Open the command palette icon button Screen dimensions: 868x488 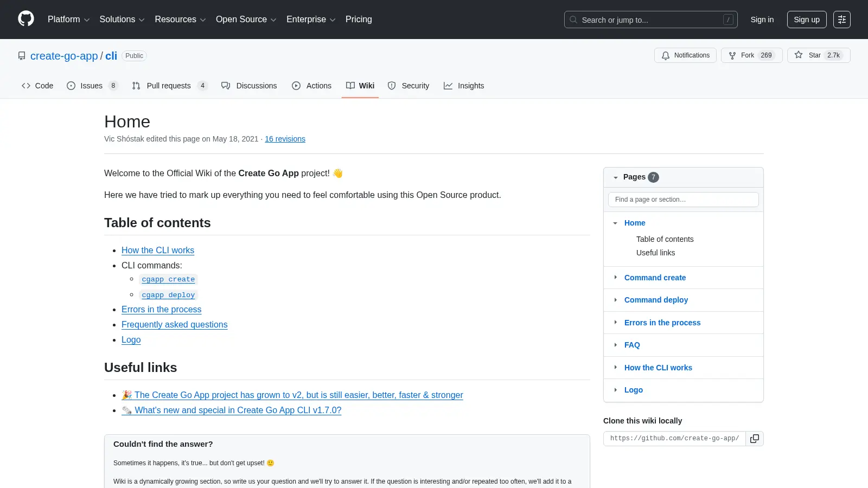point(842,20)
